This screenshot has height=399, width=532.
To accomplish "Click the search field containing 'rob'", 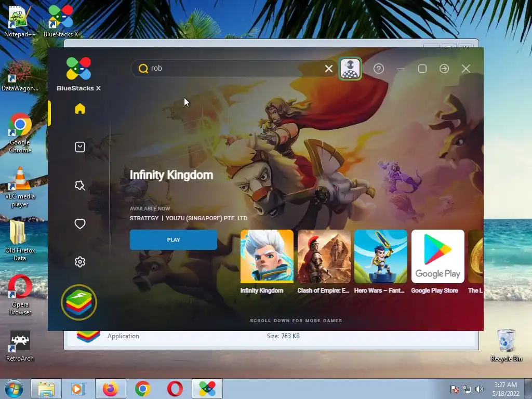I will tap(234, 69).
